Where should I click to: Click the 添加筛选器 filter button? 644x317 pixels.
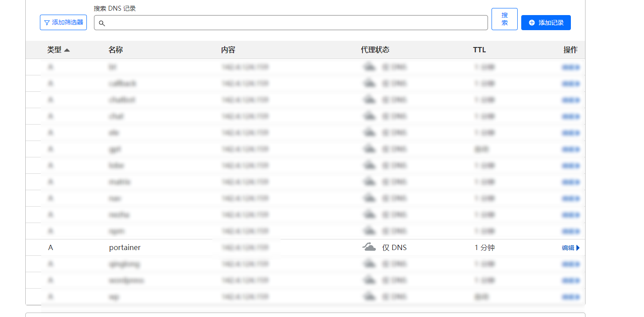tap(63, 23)
